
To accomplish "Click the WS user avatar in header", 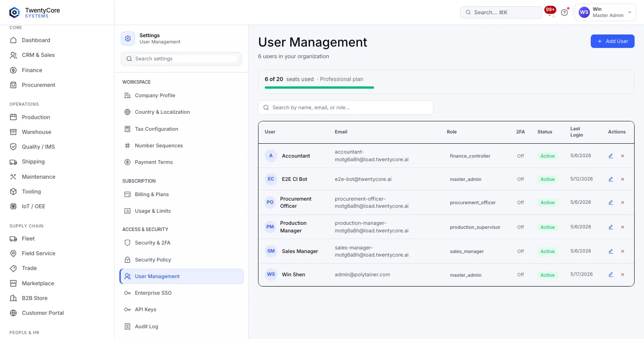I will tap(584, 13).
